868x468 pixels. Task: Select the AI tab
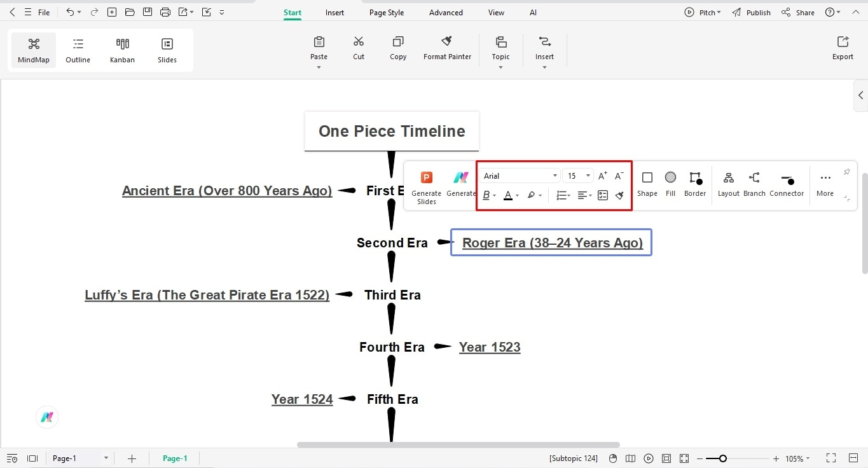(533, 13)
